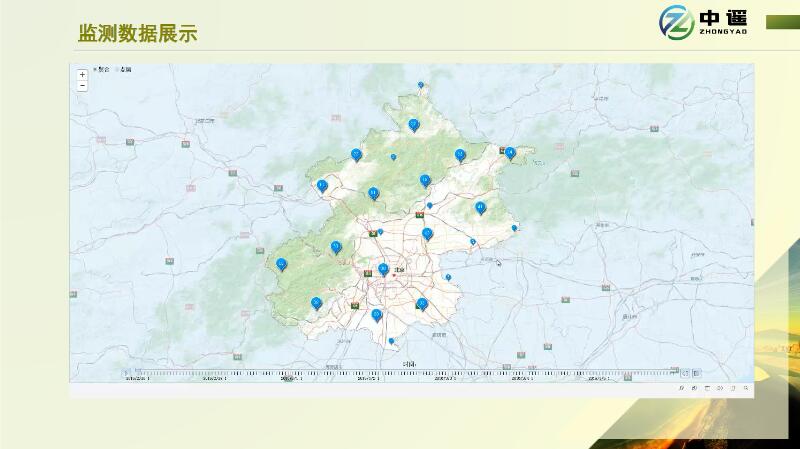Select the second radio option right of 聚合
Screen dimensions: 800x449
pos(118,69)
